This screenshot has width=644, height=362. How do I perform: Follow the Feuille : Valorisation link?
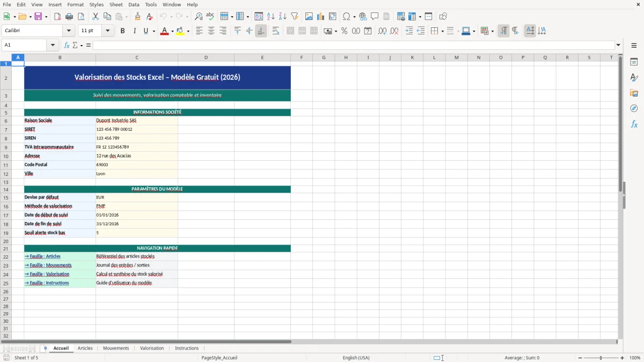tap(47, 274)
